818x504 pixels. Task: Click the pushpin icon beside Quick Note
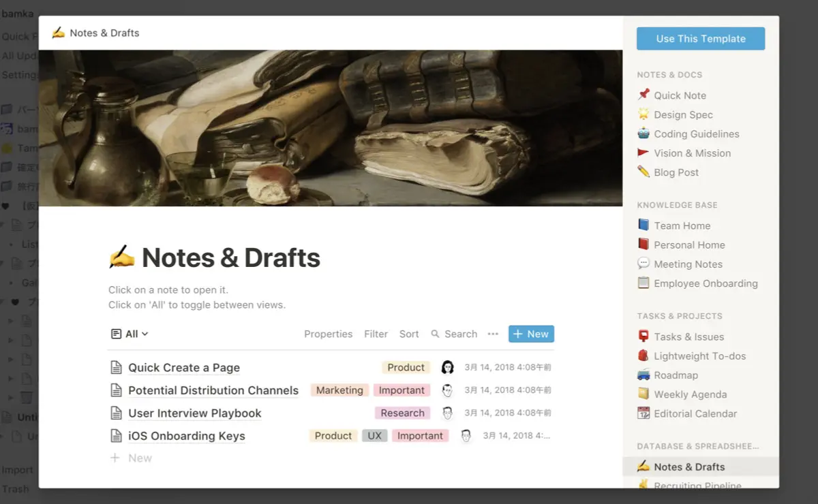(x=643, y=95)
